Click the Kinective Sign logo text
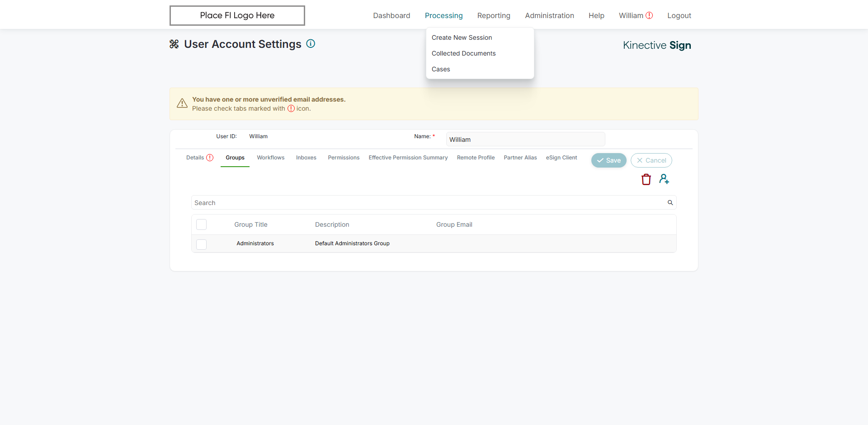Image resolution: width=868 pixels, height=425 pixels. pos(657,45)
